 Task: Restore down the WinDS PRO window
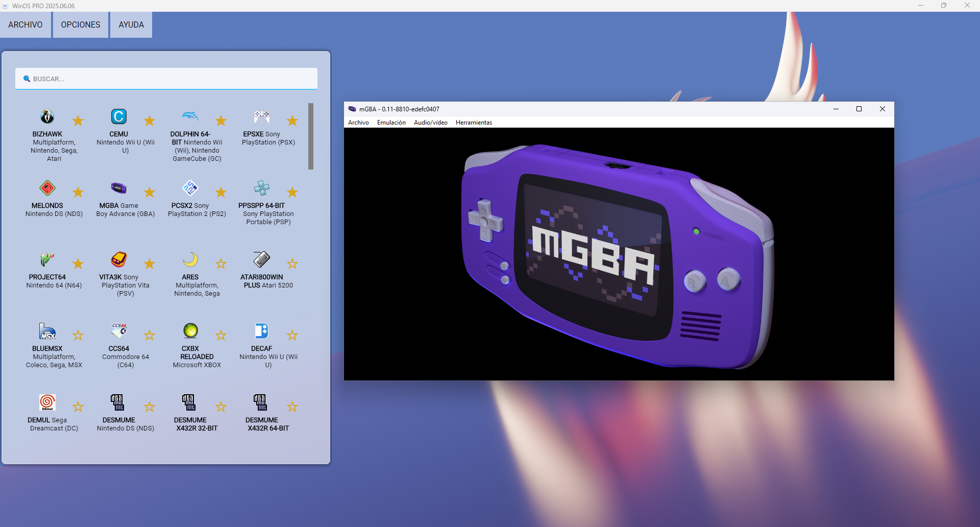(944, 6)
